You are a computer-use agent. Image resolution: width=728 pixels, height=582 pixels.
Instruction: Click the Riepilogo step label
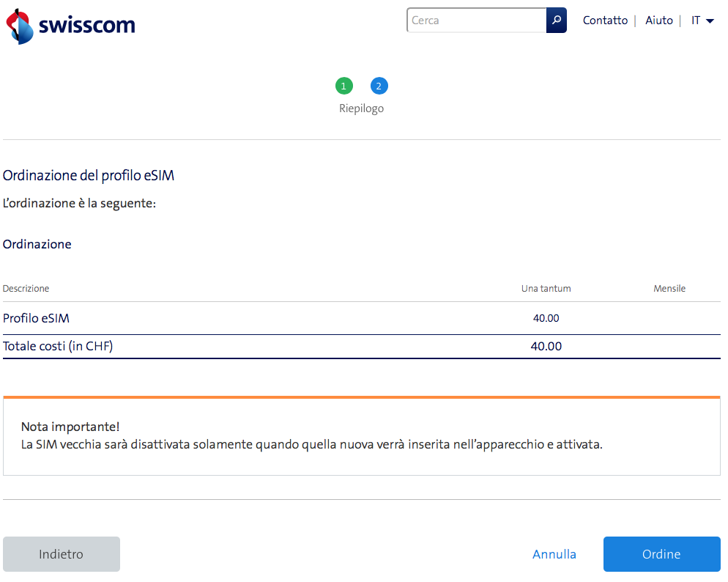pyautogui.click(x=361, y=108)
